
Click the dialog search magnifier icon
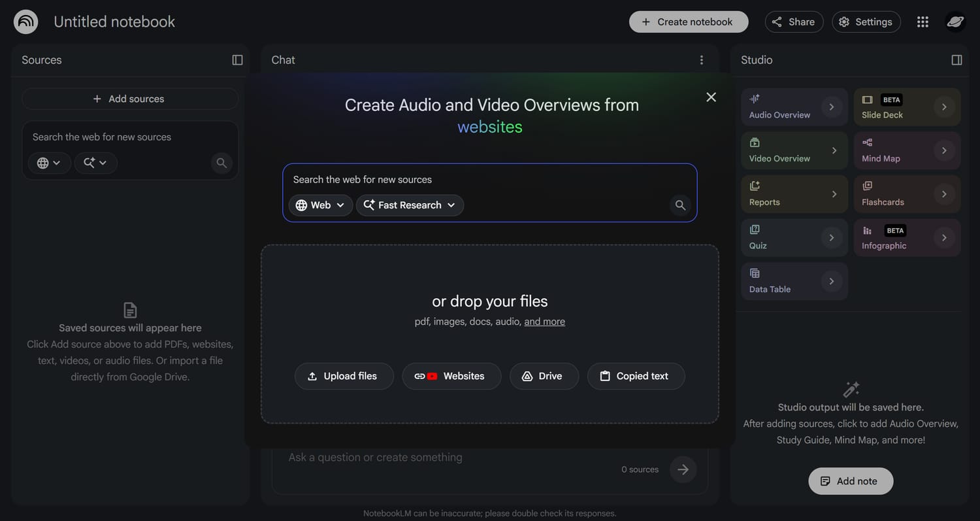(x=680, y=205)
